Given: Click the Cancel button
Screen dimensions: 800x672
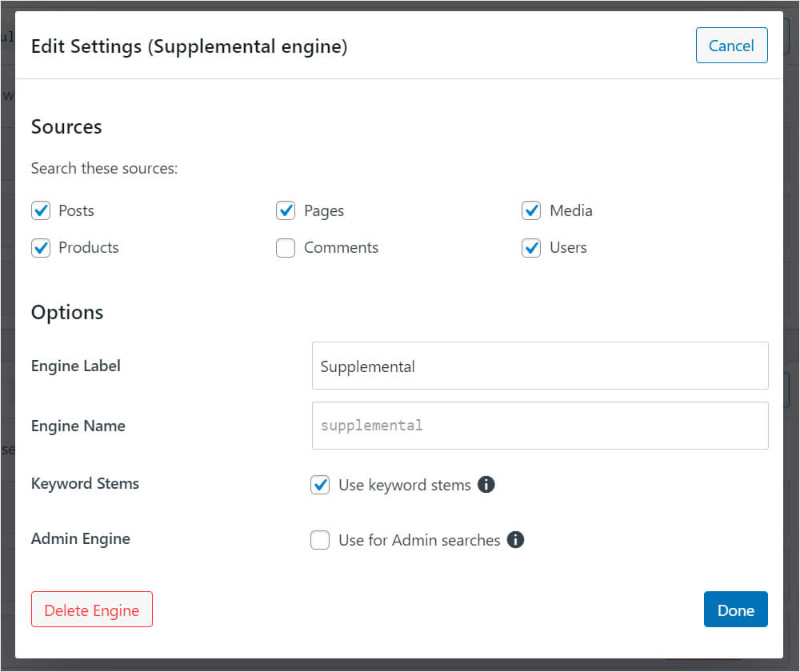Looking at the screenshot, I should click(731, 46).
